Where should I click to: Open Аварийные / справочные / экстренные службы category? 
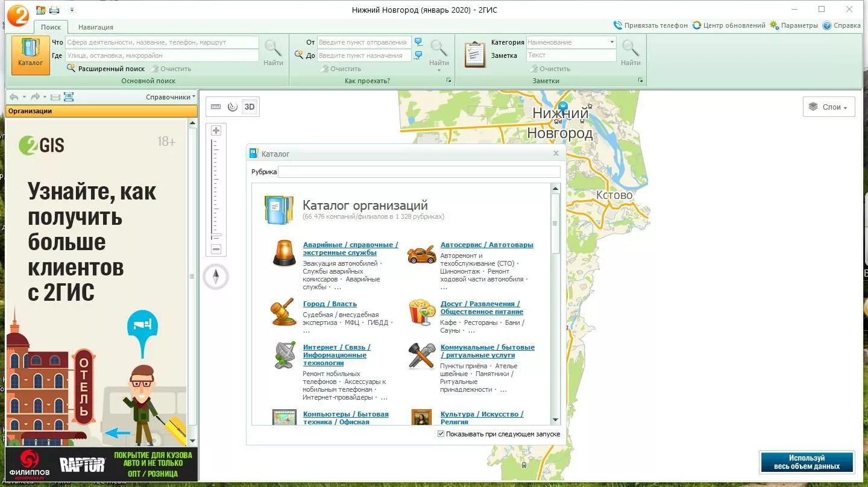coord(351,248)
